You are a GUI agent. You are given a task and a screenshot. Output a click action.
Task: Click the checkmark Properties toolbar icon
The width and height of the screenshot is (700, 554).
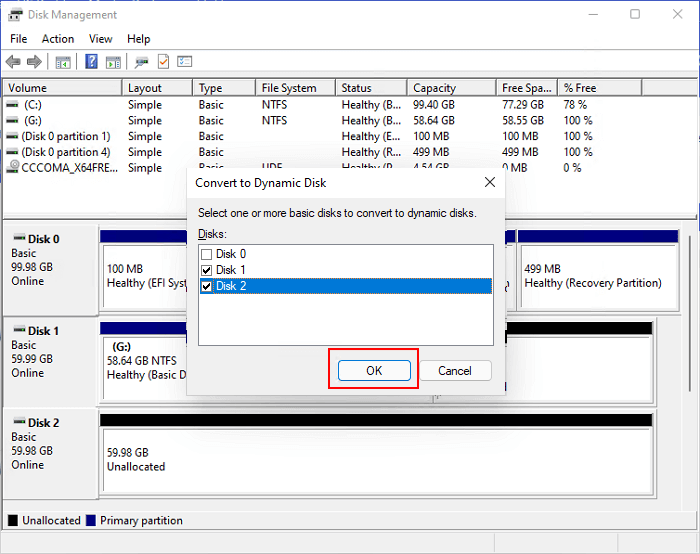click(x=163, y=62)
